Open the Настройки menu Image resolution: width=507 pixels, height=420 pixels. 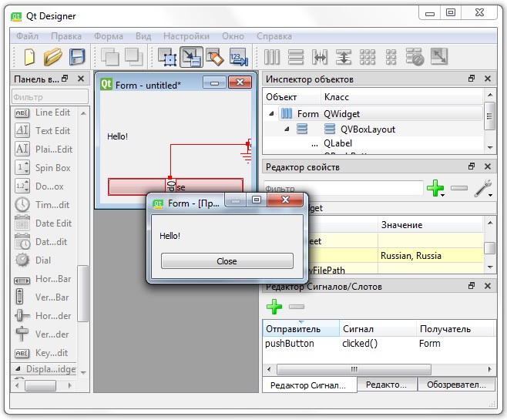[x=186, y=36]
